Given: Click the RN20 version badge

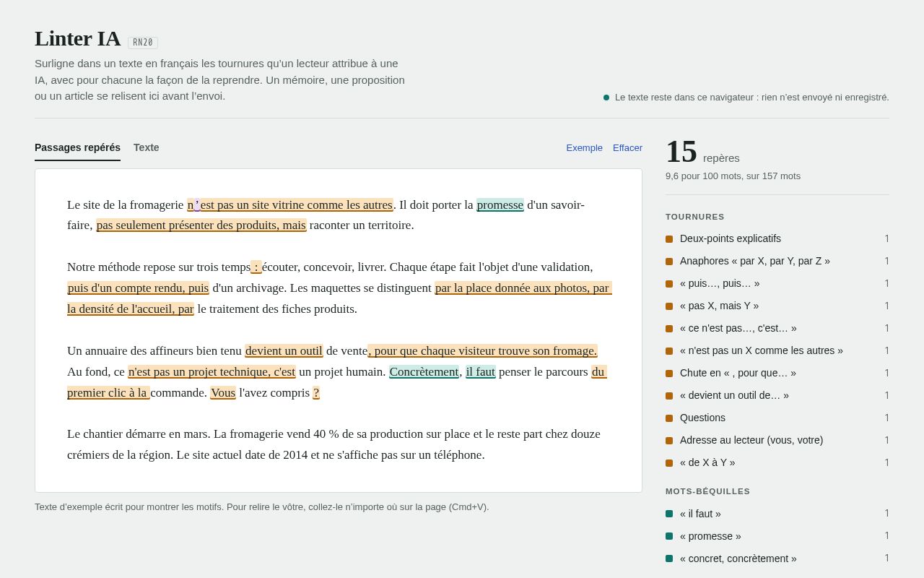Looking at the screenshot, I should point(143,43).
